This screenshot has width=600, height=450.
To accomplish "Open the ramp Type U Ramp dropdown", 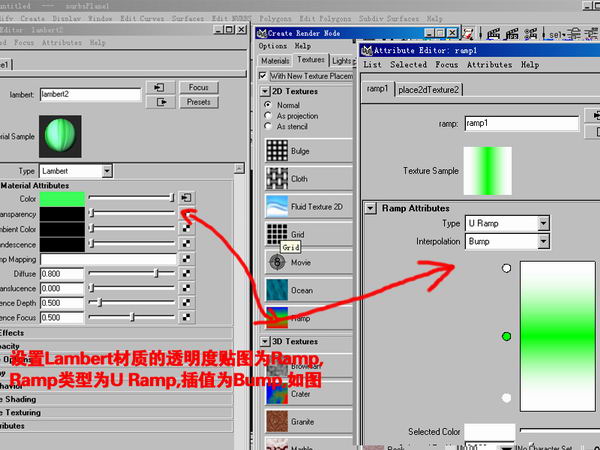I will pos(543,223).
